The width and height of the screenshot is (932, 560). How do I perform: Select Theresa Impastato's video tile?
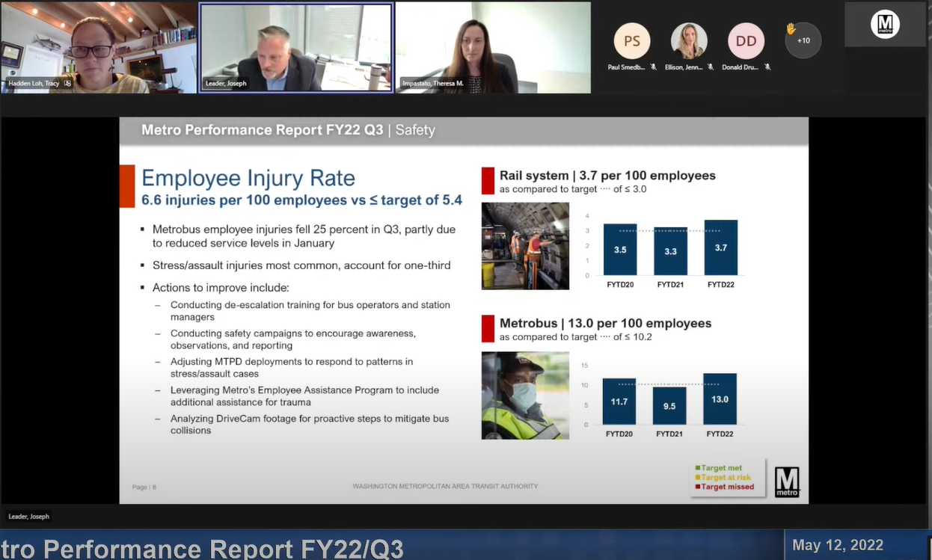(493, 48)
